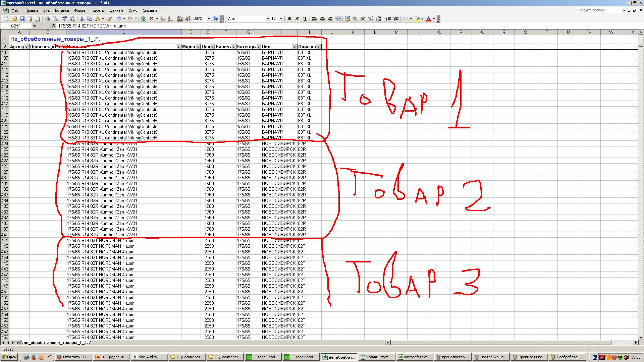Paste with the clipboard icon
This screenshot has height=362, width=644.
tap(98, 19)
